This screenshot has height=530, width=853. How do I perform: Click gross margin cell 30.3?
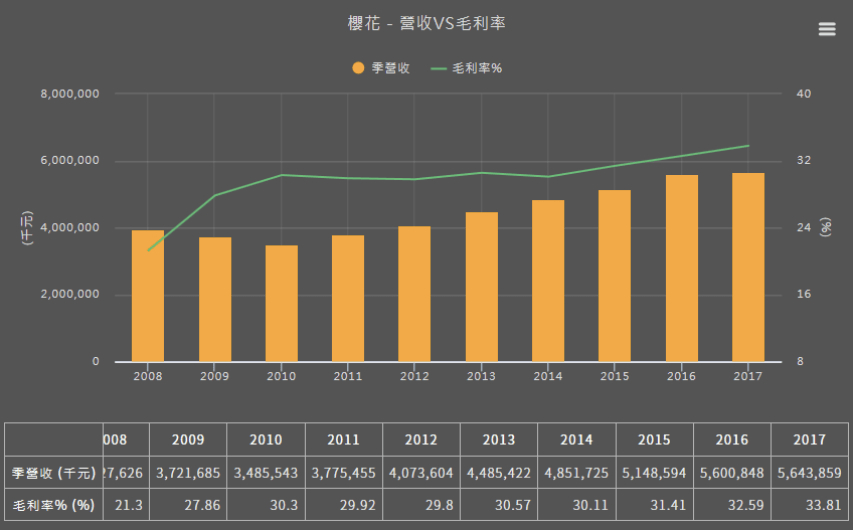[x=266, y=505]
